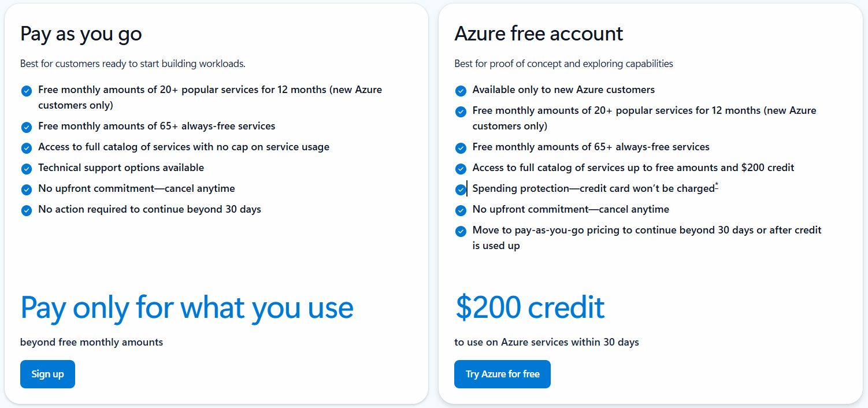
Task: Select the checkmark next to 'Technical support options available'
Action: [26, 169]
